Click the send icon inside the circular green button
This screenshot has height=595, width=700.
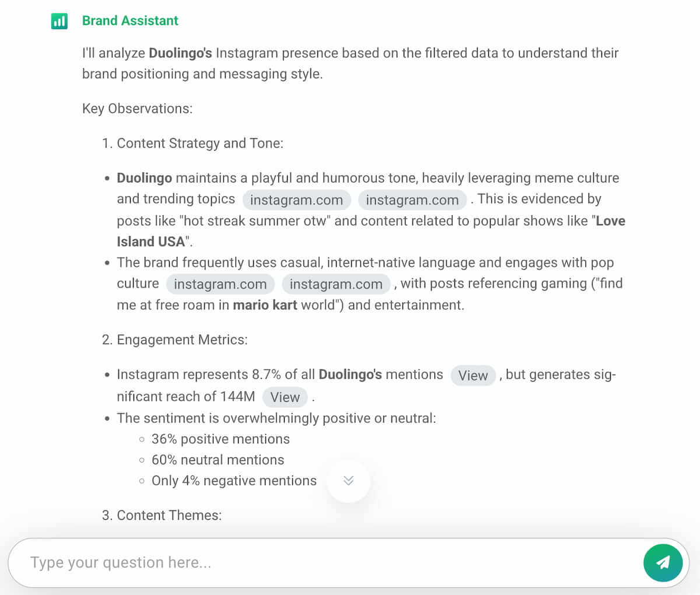click(663, 563)
